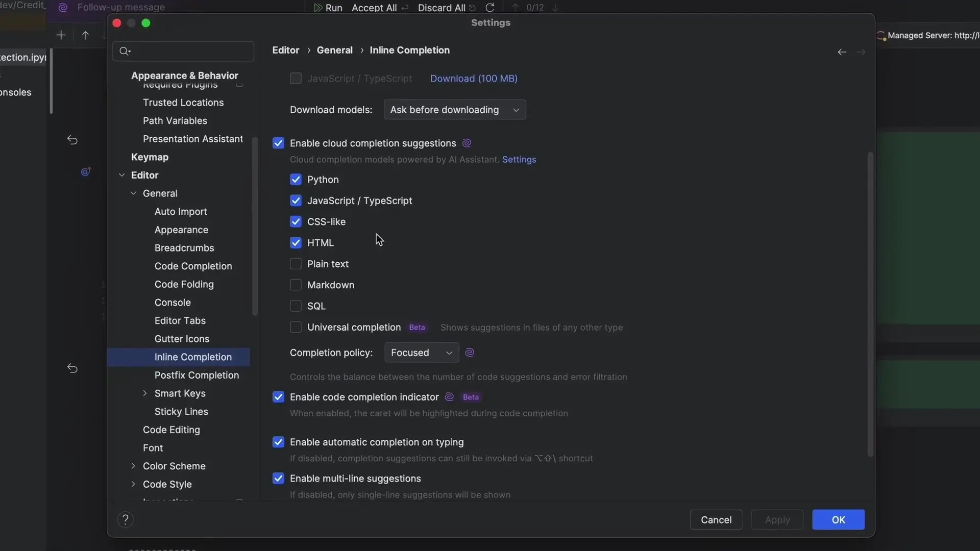
Task: Click the settings search input field
Action: click(x=183, y=51)
